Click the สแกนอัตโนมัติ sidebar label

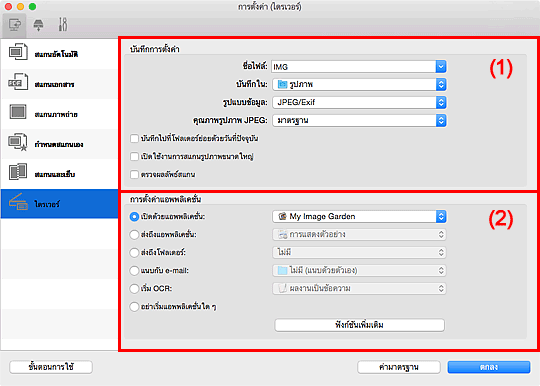[x=56, y=54]
